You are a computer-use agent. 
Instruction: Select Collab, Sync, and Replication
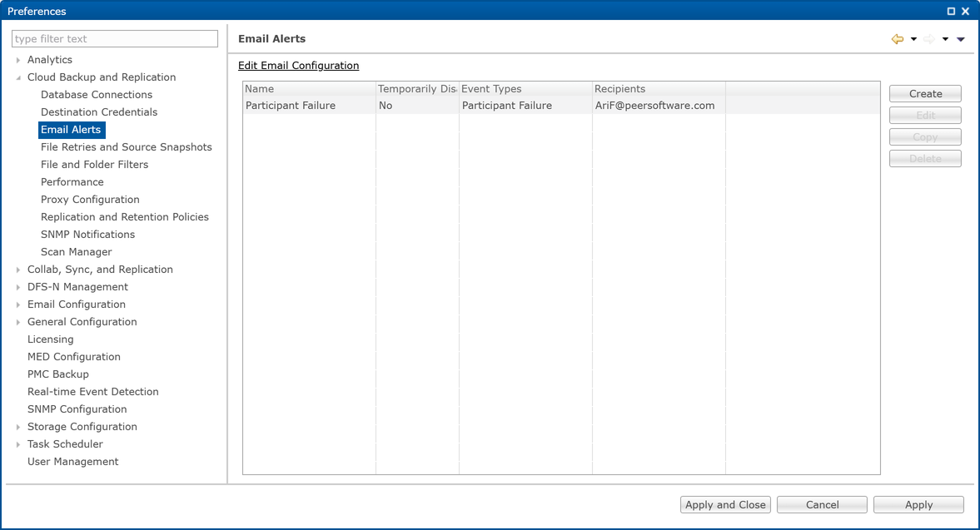click(100, 270)
